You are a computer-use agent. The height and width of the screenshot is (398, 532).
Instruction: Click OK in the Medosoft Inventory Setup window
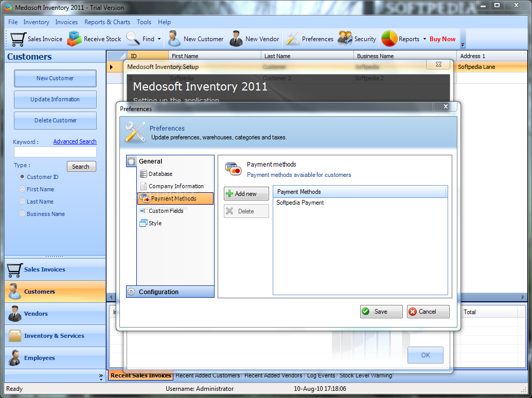coord(425,355)
